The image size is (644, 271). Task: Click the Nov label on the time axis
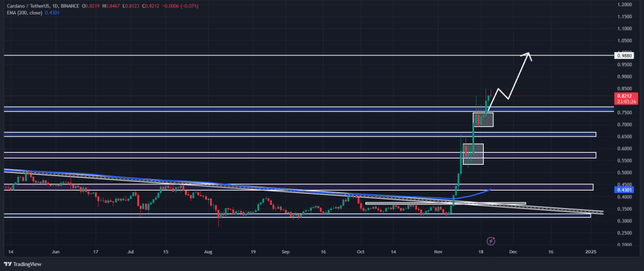tap(438, 252)
